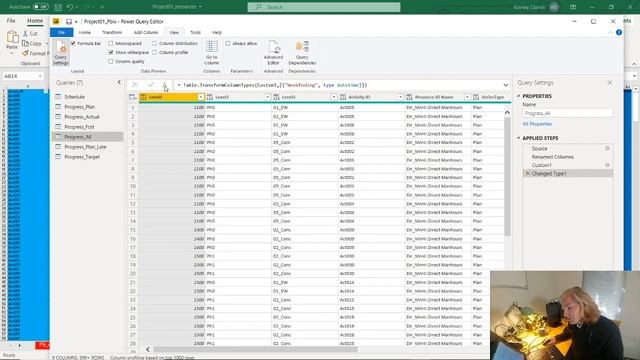
Task: Open Excel File menu
Action: 11,20
